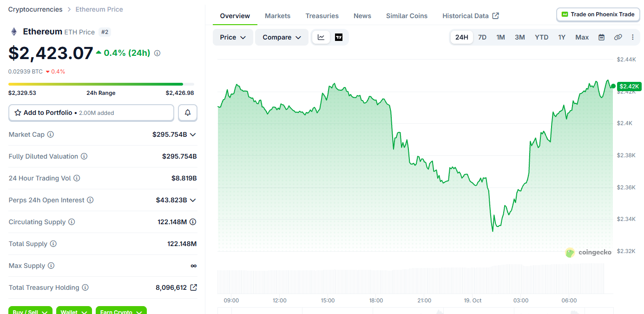Select 7D time range
This screenshot has height=314, width=644.
[x=482, y=37]
